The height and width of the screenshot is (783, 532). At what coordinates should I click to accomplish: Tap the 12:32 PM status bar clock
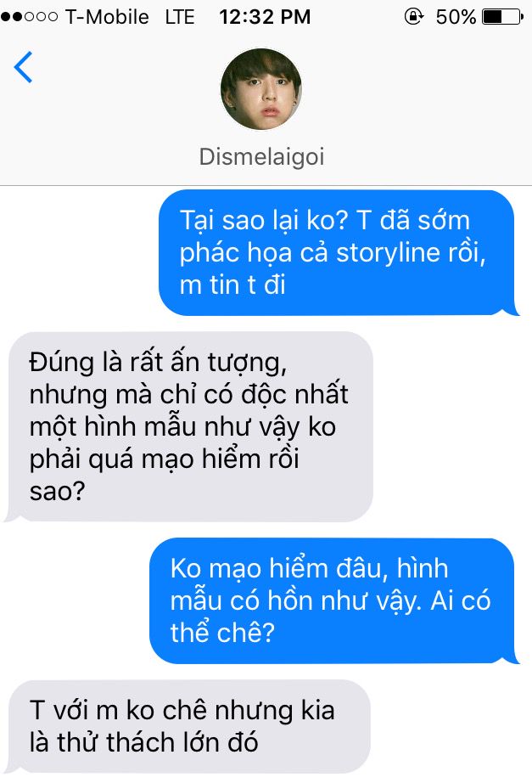pyautogui.click(x=265, y=17)
